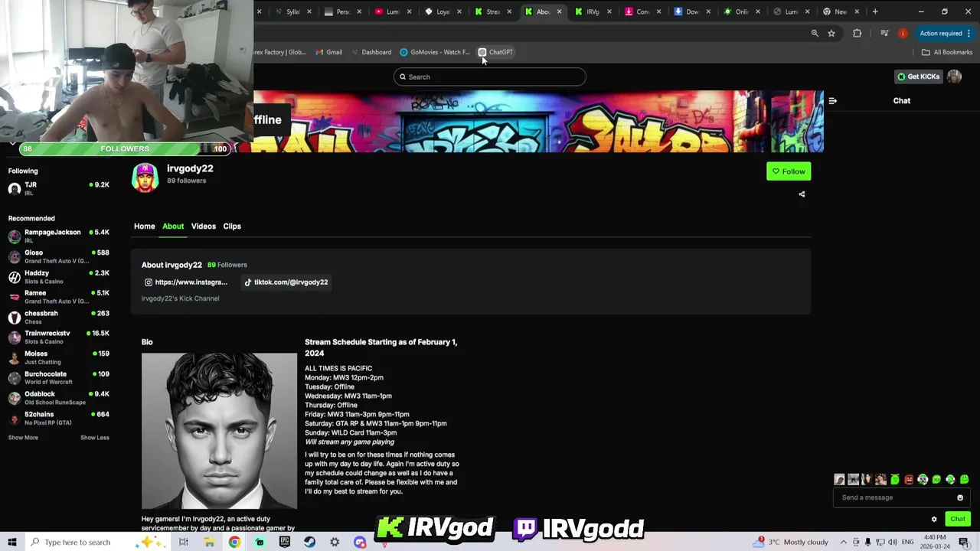Open the 52chains recommended channel
The image size is (980, 551).
(58, 418)
